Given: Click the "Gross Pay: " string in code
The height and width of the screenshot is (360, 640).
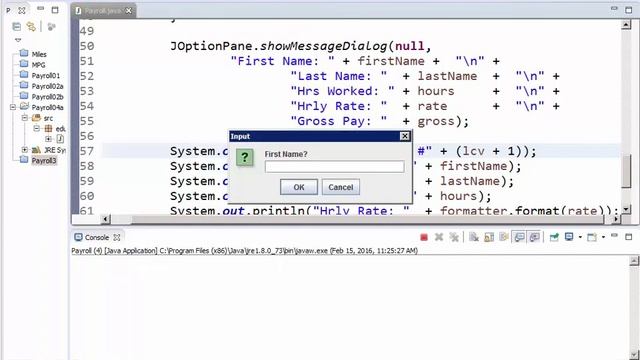Looking at the screenshot, I should [x=338, y=121].
